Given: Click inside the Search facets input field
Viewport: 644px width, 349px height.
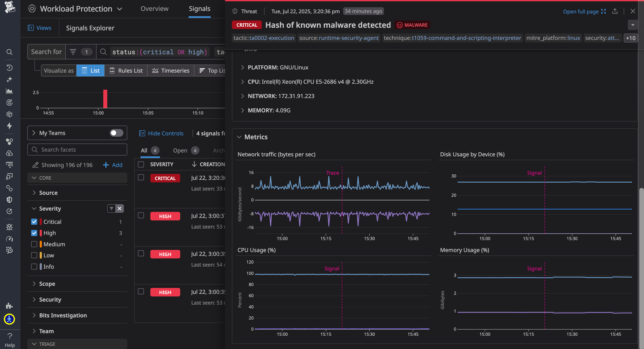Looking at the screenshot, I should click(x=77, y=149).
